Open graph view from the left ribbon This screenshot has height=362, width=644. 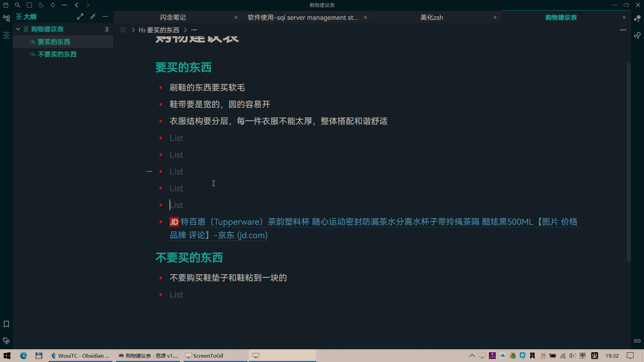(x=6, y=18)
